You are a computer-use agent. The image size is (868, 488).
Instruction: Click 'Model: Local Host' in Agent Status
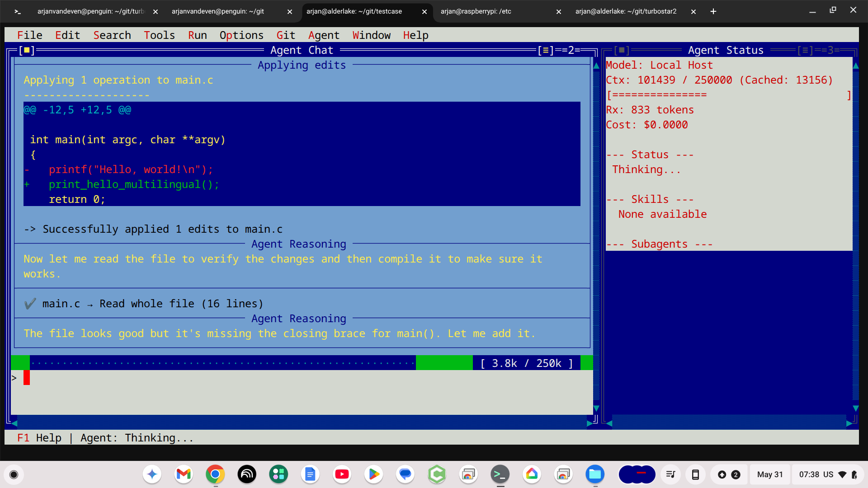coord(659,65)
